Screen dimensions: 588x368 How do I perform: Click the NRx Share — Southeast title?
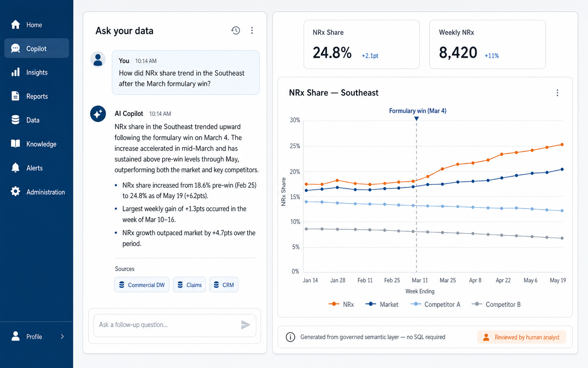coord(334,93)
